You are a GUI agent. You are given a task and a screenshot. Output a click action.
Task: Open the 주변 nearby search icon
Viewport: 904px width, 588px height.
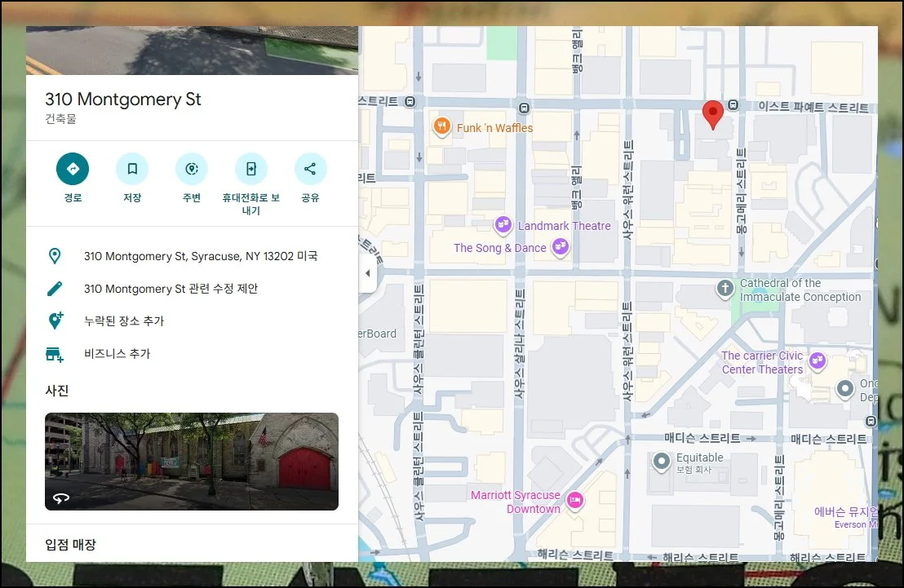coord(192,169)
